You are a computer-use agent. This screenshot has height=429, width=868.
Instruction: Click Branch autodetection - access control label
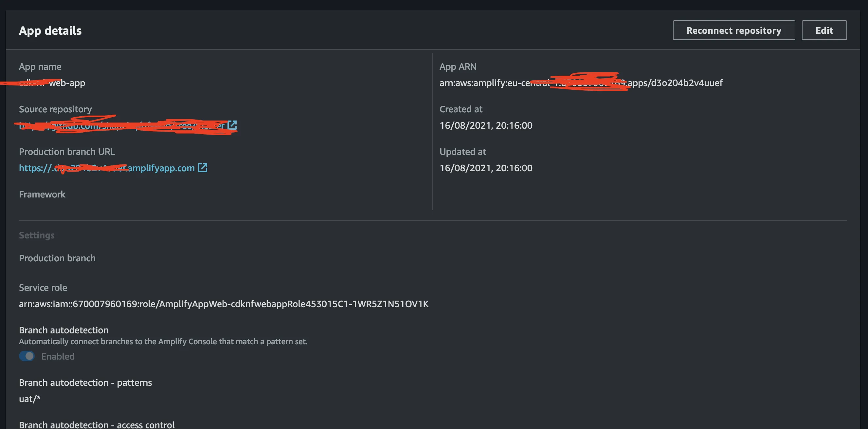(x=97, y=425)
